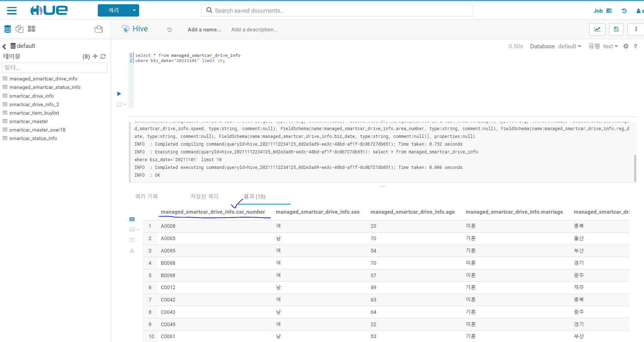644x342 pixels.
Task: Expand the 쿼리 button dropdown arrow
Action: coord(135,11)
